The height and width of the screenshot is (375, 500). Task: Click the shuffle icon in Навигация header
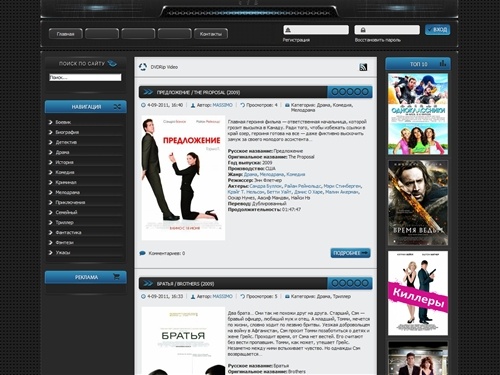(117, 107)
